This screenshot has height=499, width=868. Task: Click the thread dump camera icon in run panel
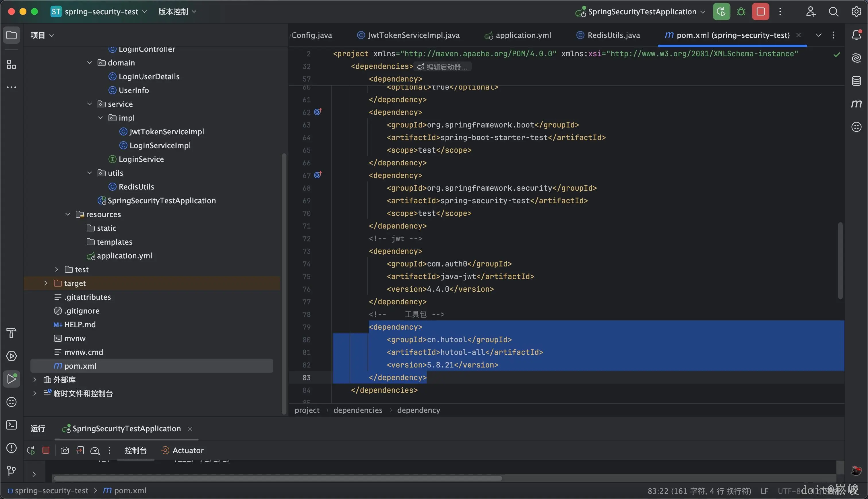click(x=65, y=450)
